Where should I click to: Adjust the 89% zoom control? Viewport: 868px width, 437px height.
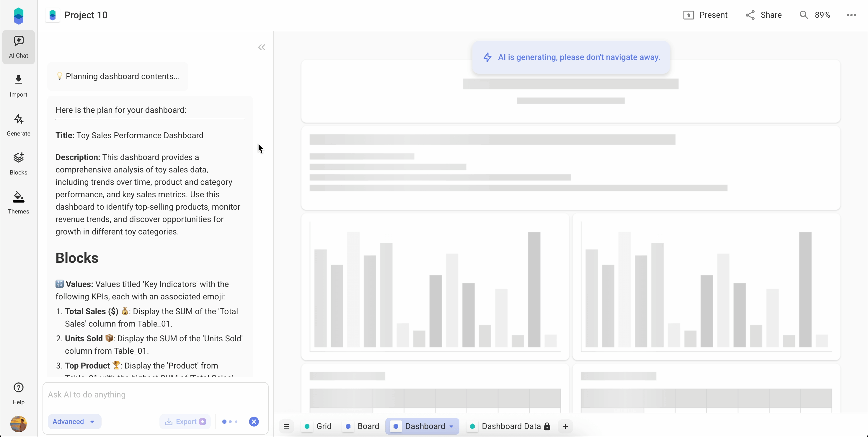pyautogui.click(x=815, y=15)
